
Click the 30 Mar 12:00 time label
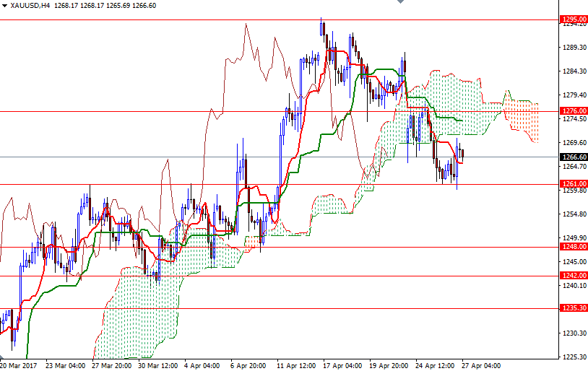tap(158, 365)
